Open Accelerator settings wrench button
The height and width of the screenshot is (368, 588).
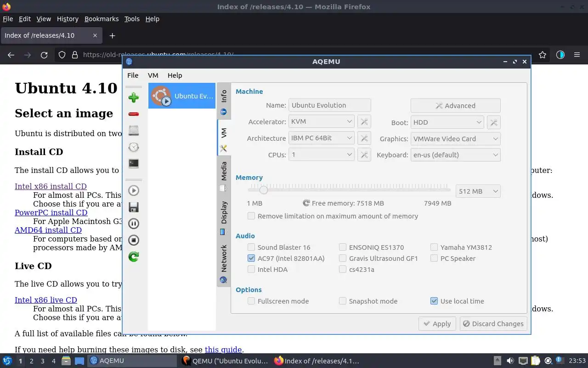364,122
